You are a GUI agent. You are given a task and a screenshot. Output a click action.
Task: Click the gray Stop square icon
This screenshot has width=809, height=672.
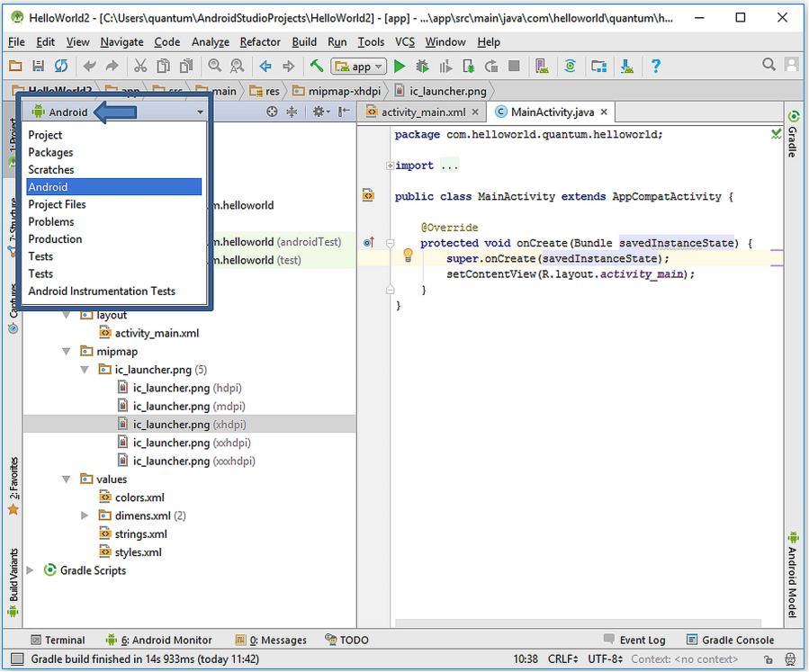(x=514, y=66)
